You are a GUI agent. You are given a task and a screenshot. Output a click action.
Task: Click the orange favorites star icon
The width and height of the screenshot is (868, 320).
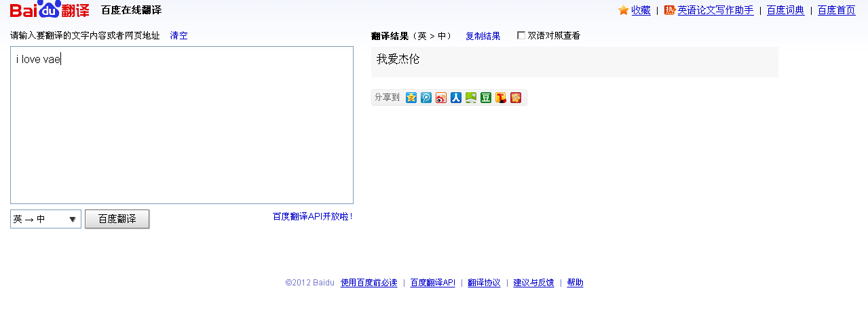[x=624, y=10]
